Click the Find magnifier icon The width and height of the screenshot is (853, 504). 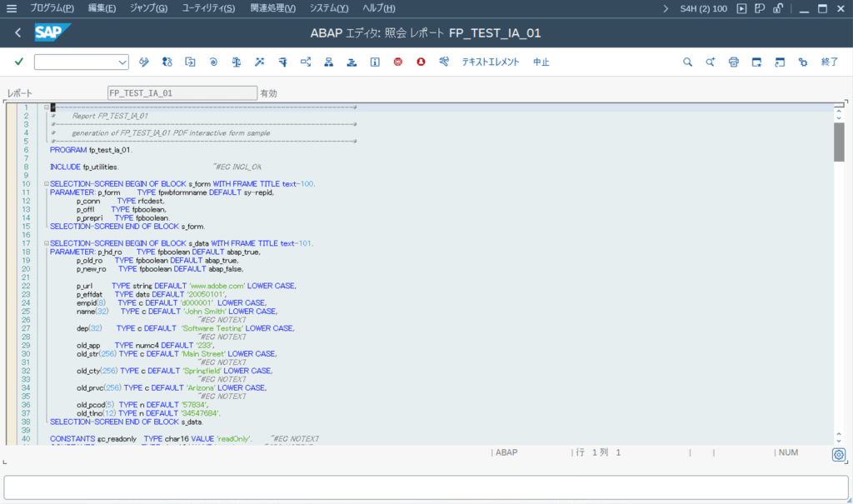(687, 62)
